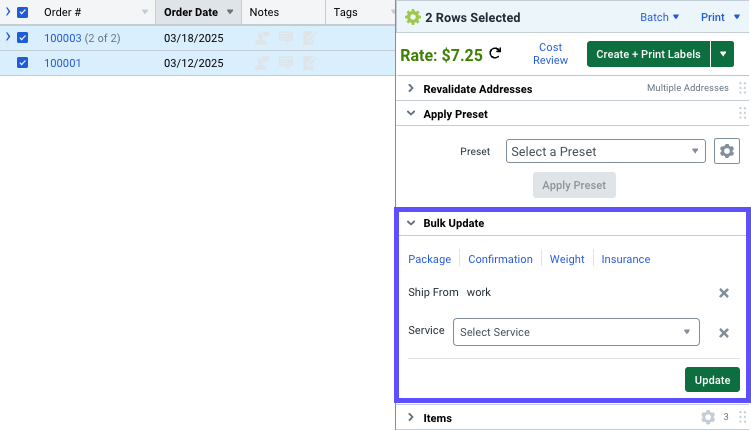
Task: Open the Batch menu
Action: (659, 17)
